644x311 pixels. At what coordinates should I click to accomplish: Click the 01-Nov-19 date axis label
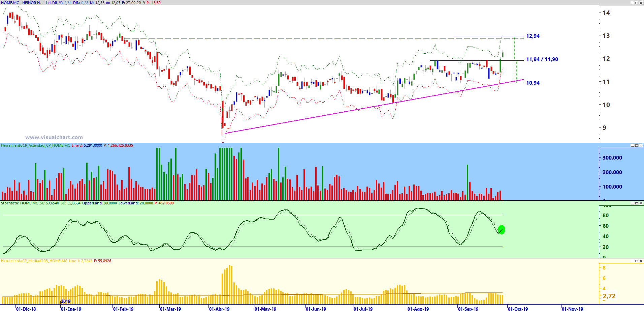[572, 309]
